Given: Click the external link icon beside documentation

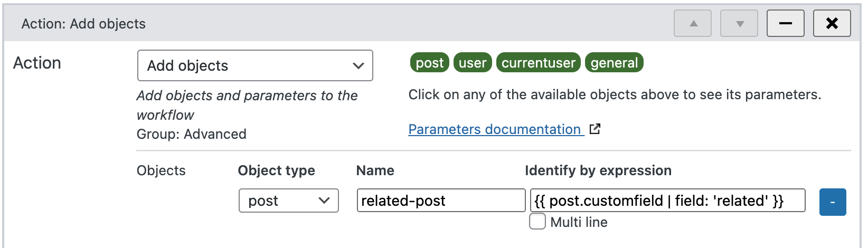Looking at the screenshot, I should [595, 129].
